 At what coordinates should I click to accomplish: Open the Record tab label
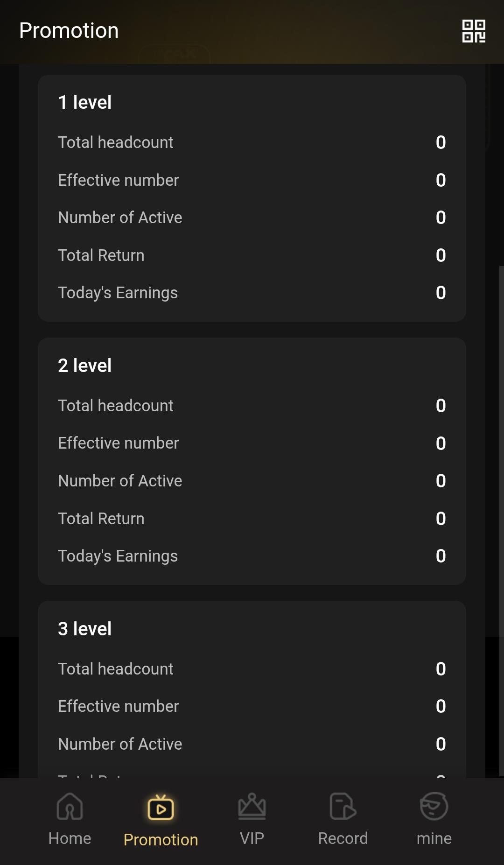343,838
